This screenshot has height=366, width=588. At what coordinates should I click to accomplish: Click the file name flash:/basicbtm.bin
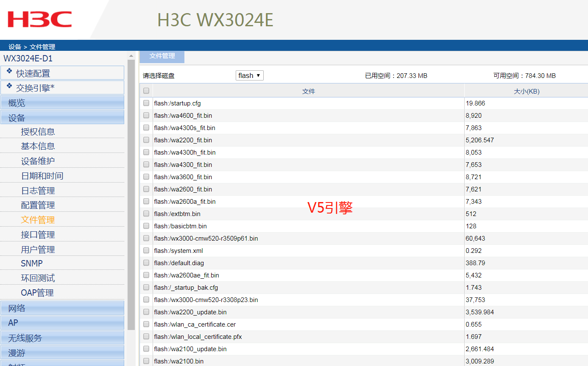(x=181, y=226)
